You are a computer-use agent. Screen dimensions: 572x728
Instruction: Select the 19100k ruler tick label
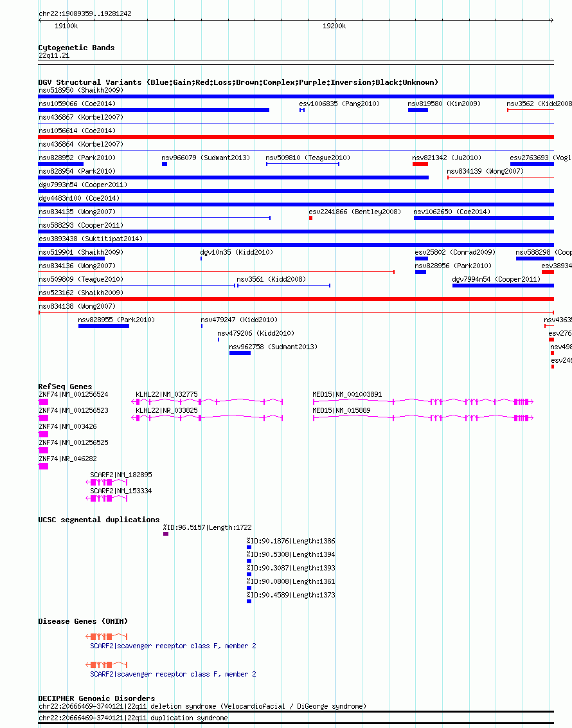point(66,26)
